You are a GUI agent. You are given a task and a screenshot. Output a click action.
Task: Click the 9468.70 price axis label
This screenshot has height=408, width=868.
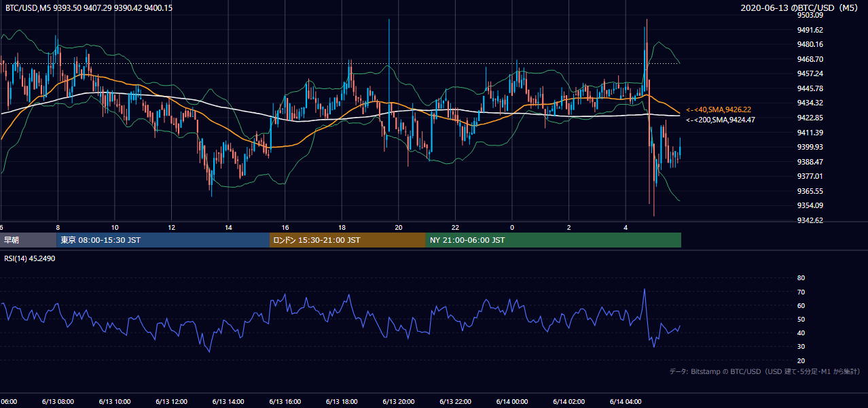[810, 59]
